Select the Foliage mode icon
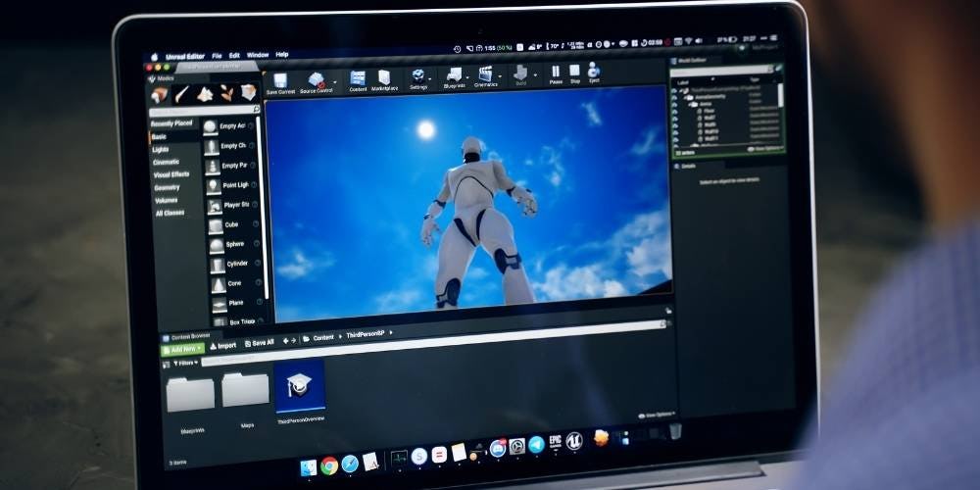980x490 pixels. 227,93
